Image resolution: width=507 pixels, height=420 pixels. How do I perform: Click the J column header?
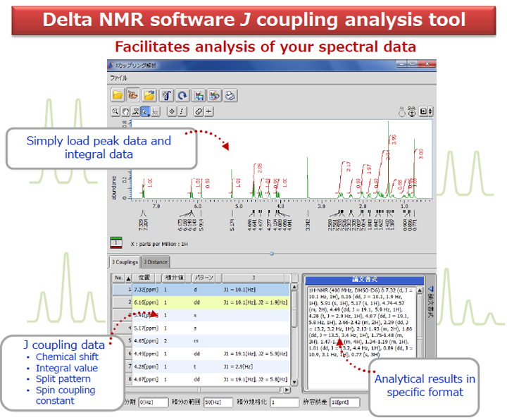(254, 278)
